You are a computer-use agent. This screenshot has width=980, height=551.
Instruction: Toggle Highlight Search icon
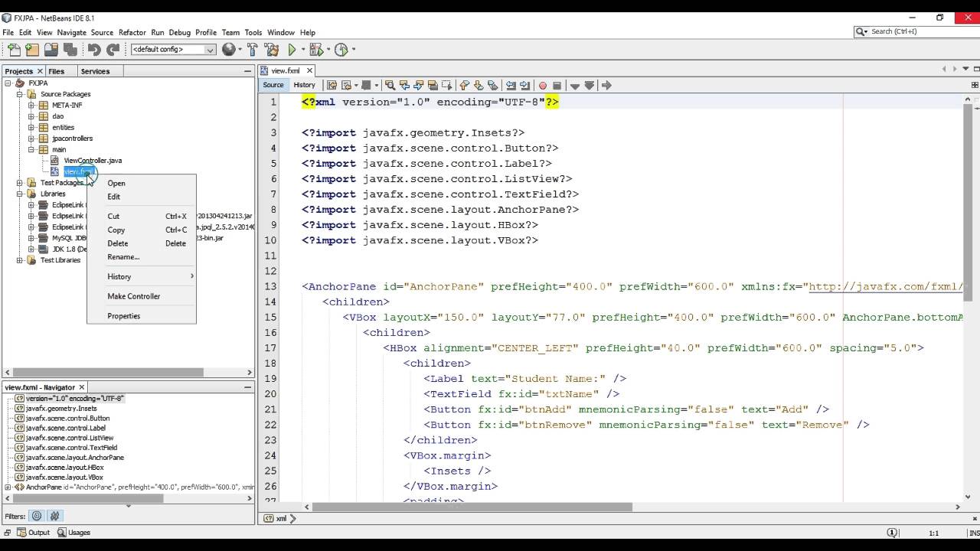point(433,85)
